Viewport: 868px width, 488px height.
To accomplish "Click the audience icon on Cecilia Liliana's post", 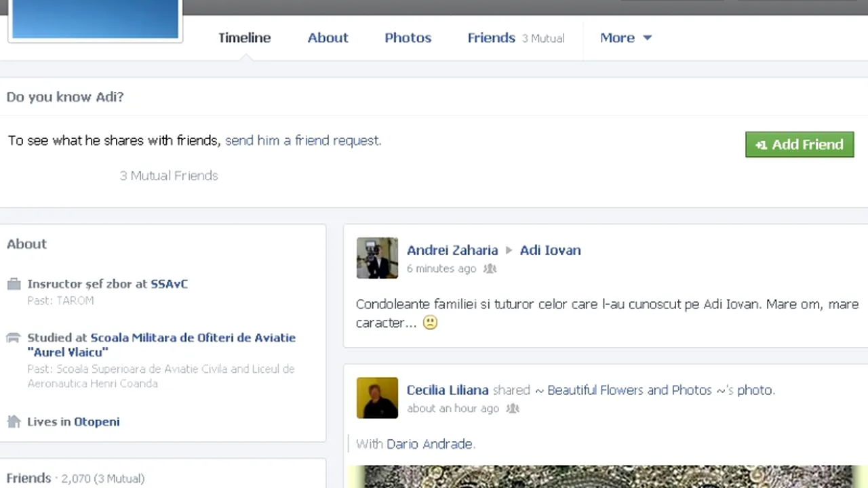I will pos(512,408).
